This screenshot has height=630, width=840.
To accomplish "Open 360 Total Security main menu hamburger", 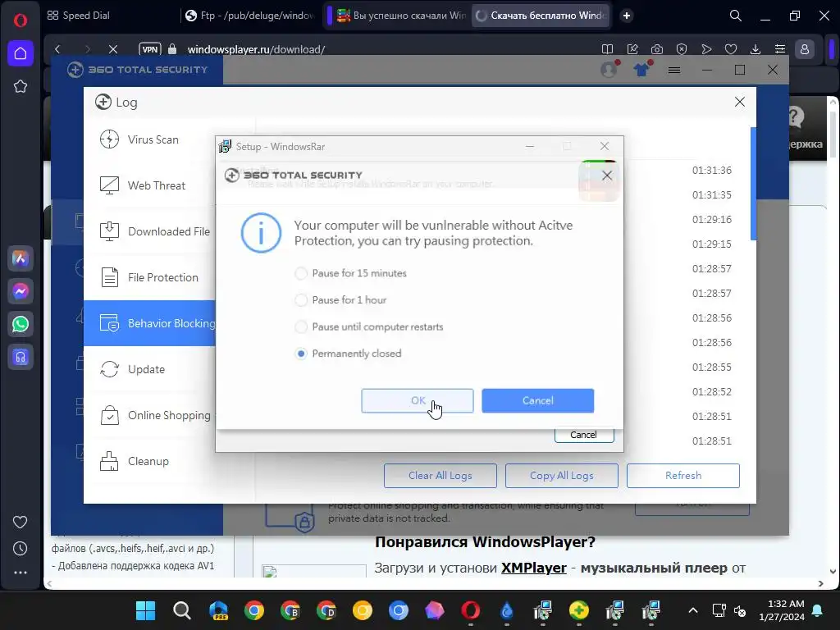I will pyautogui.click(x=674, y=70).
